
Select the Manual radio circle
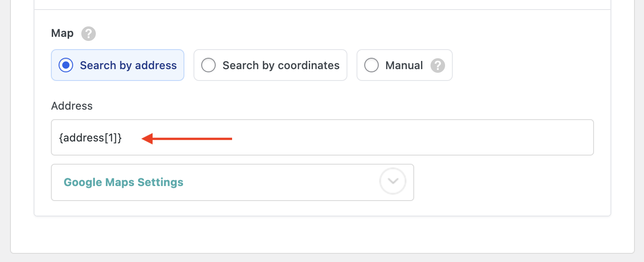tap(372, 65)
